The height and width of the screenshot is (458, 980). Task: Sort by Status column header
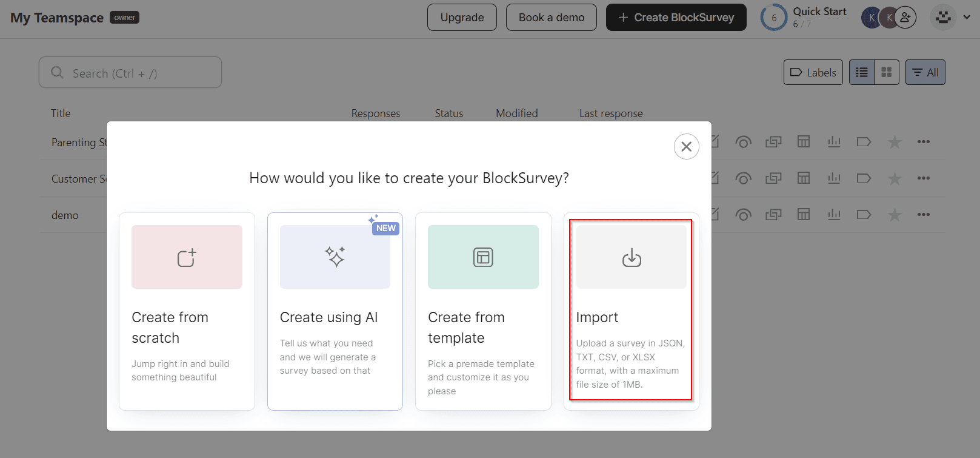449,113
